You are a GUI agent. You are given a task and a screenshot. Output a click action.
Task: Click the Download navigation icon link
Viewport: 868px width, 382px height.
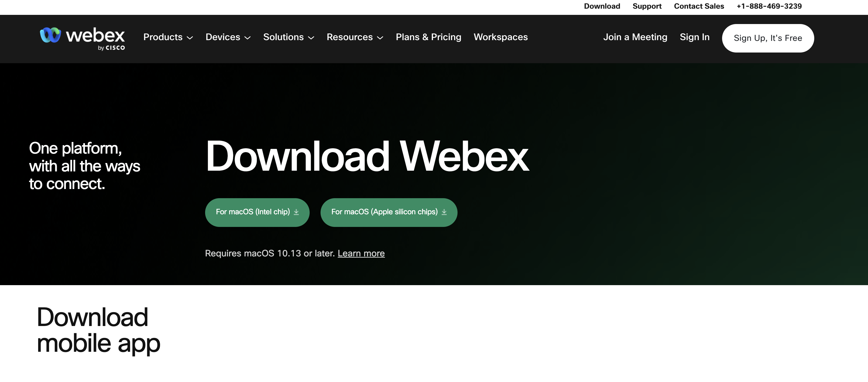click(602, 6)
